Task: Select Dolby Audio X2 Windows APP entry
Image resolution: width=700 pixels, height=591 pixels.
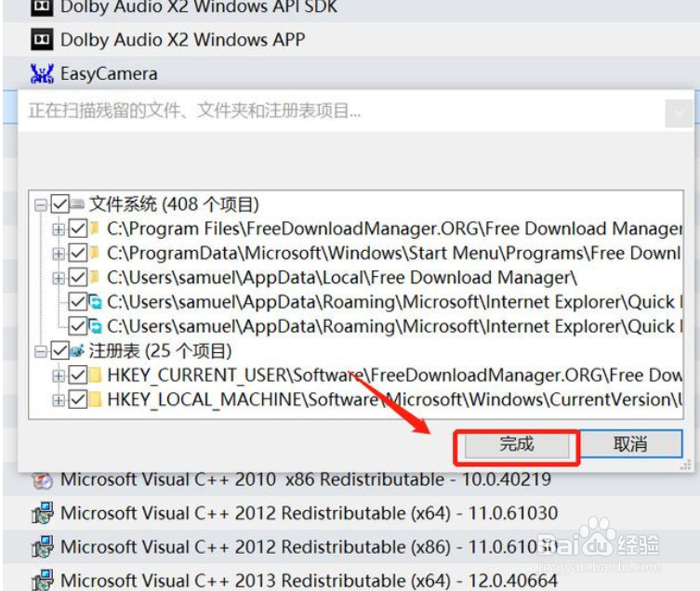Action: pyautogui.click(x=182, y=40)
